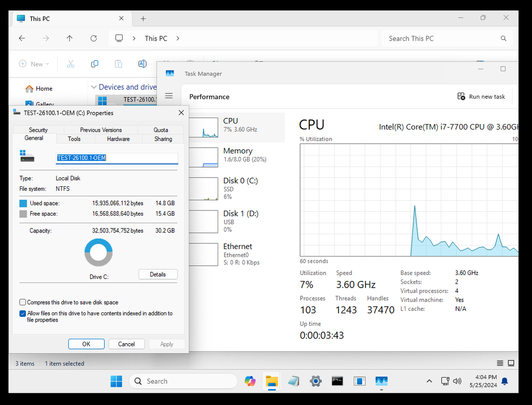Click the This PC window tab
532x405 pixels.
coord(71,19)
